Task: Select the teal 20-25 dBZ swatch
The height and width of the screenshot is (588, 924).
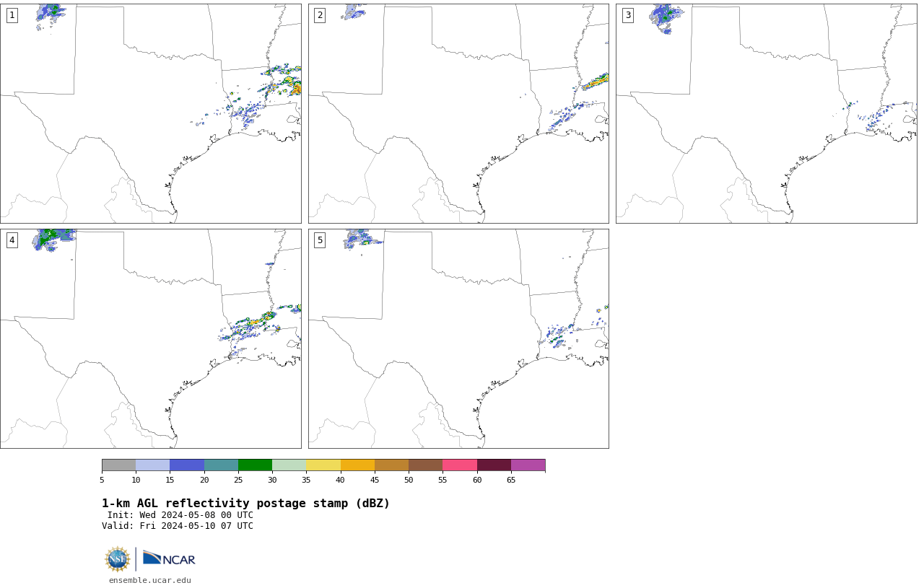Action: (221, 465)
